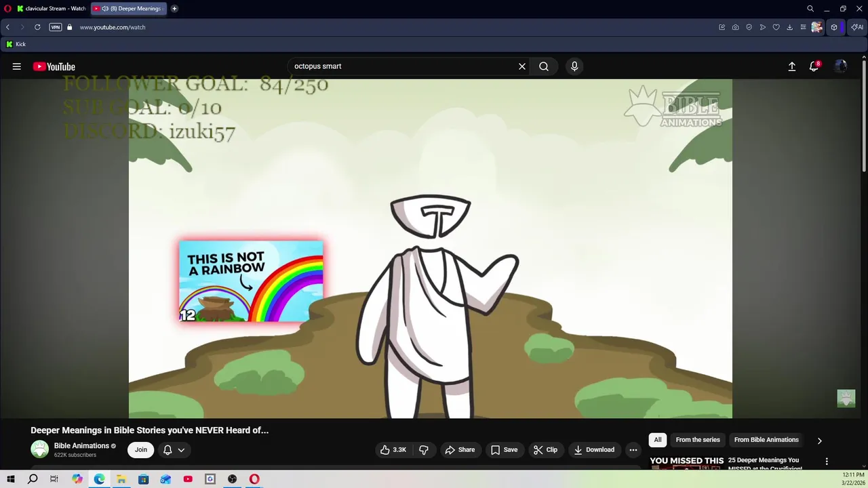
Task: Open File Explorer from the taskbar
Action: pyautogui.click(x=121, y=479)
